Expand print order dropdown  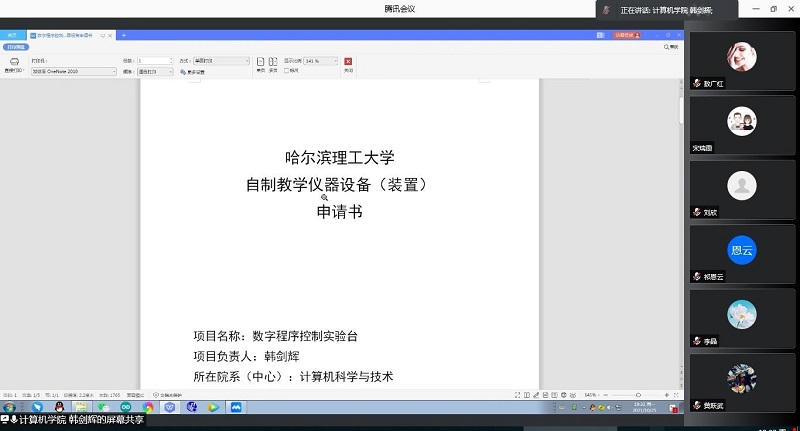coord(157,72)
